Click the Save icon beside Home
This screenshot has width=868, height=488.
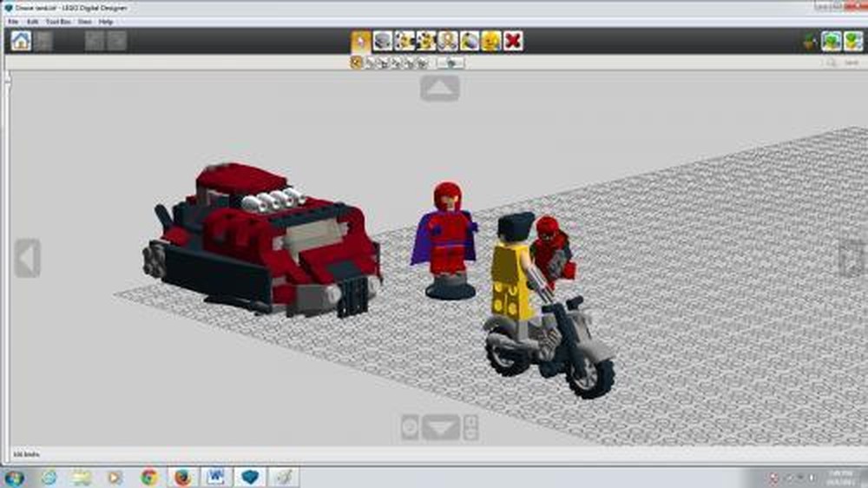click(x=44, y=41)
